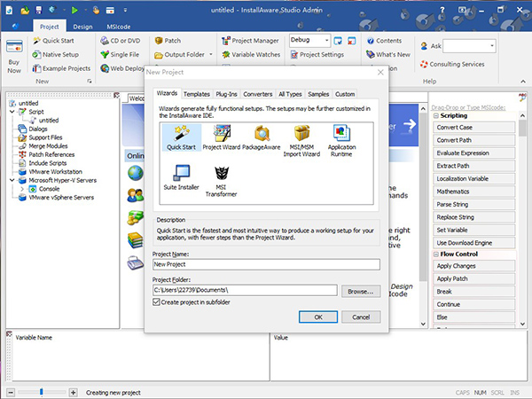
Task: Open the Debug configuration dropdown
Action: [326, 41]
